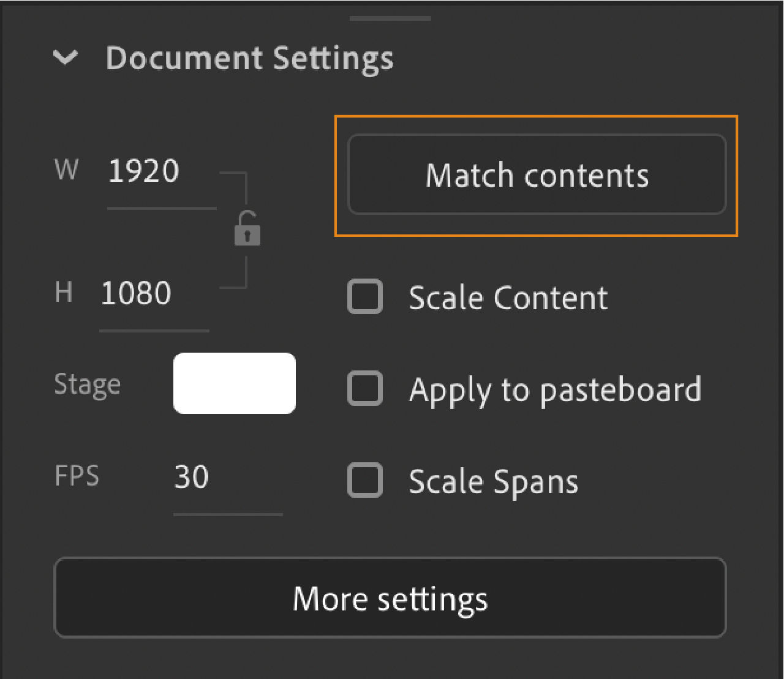The width and height of the screenshot is (784, 679).
Task: Enable the Scale Content checkbox
Action: [x=365, y=297]
